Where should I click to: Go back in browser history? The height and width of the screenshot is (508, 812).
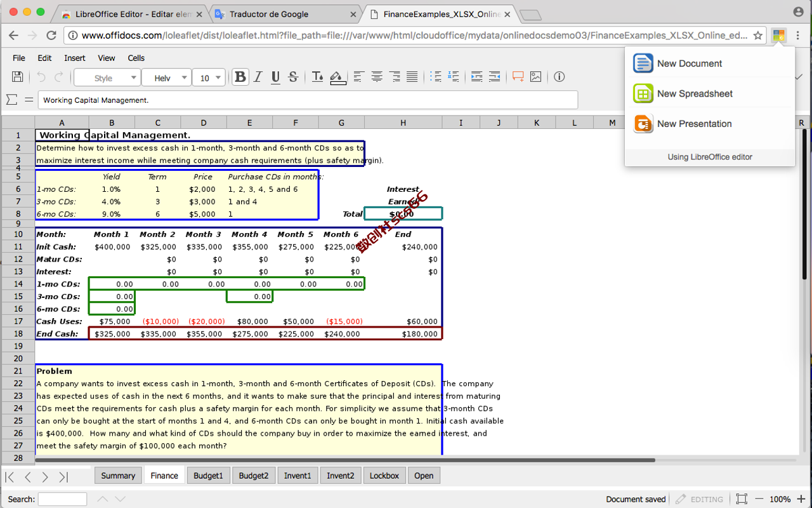[13, 36]
